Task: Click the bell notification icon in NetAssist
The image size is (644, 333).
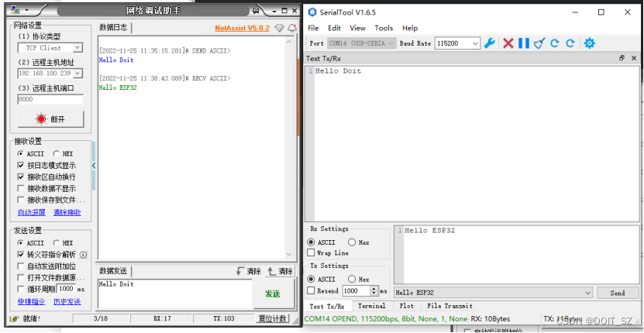Action: click(x=292, y=28)
